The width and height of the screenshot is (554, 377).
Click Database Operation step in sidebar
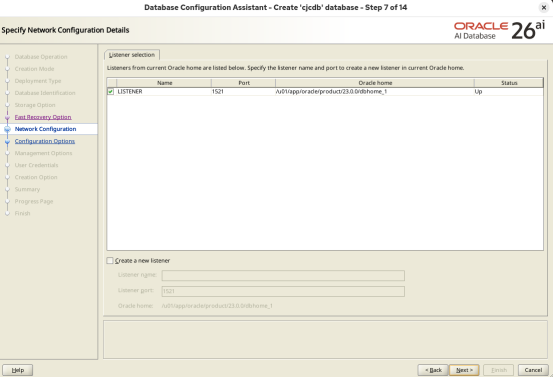click(x=41, y=57)
